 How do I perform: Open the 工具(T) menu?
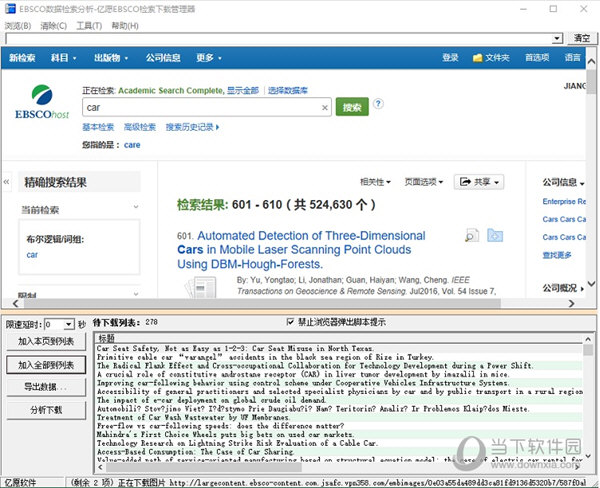pos(89,26)
